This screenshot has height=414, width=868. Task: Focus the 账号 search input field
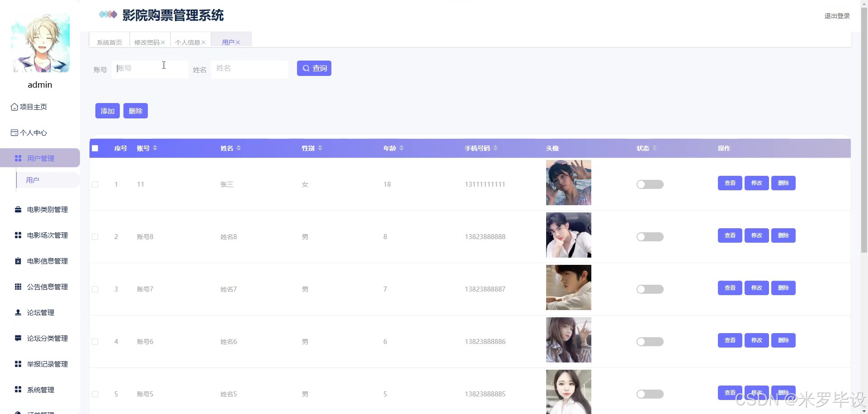pos(150,69)
